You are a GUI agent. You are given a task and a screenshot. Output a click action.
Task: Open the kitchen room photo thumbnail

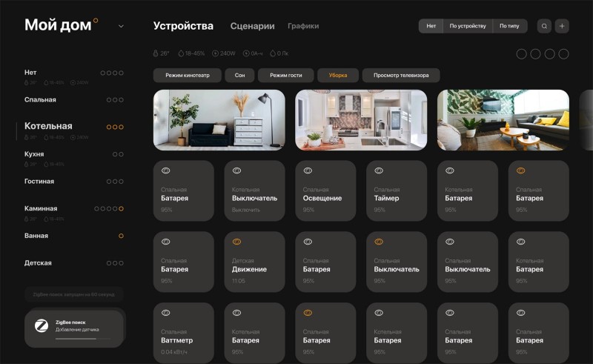(x=361, y=120)
